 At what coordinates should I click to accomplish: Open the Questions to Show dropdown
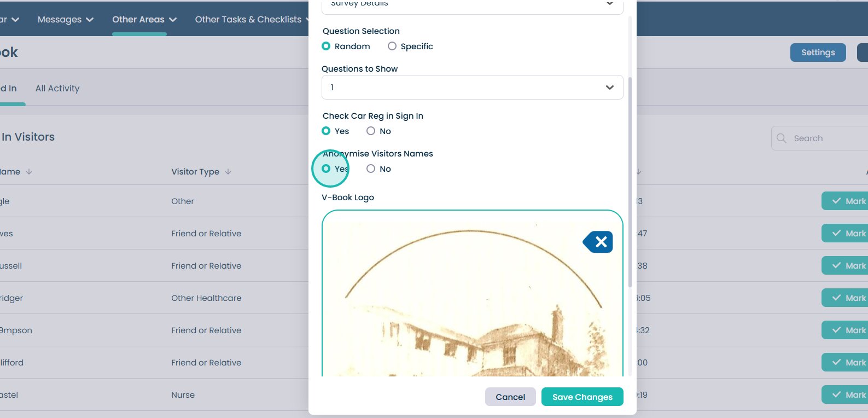[473, 88]
